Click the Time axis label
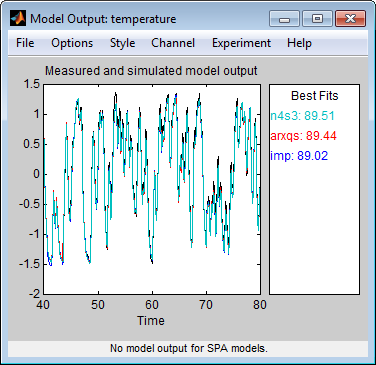The image size is (376, 365). point(151,321)
